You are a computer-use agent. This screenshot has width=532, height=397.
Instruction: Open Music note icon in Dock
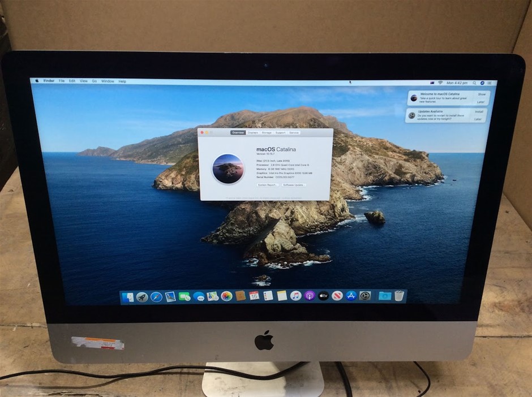pos(296,296)
